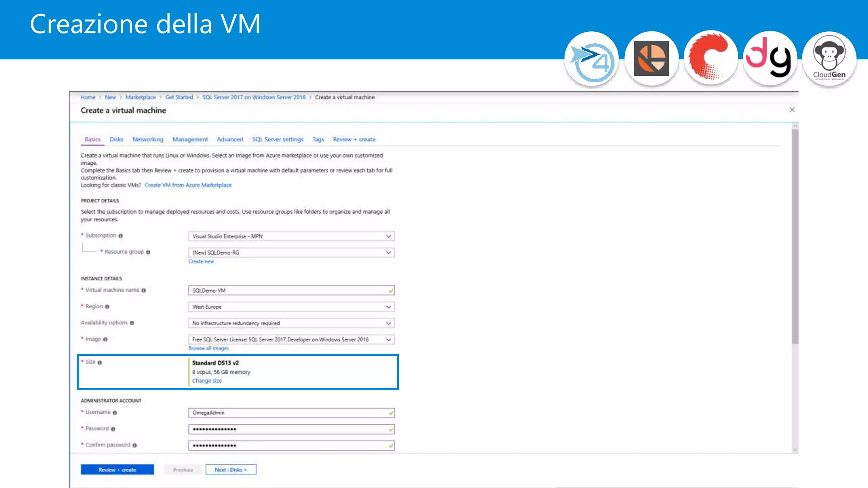Click info icon next to Size label
This screenshot has width=868, height=488.
click(x=100, y=363)
